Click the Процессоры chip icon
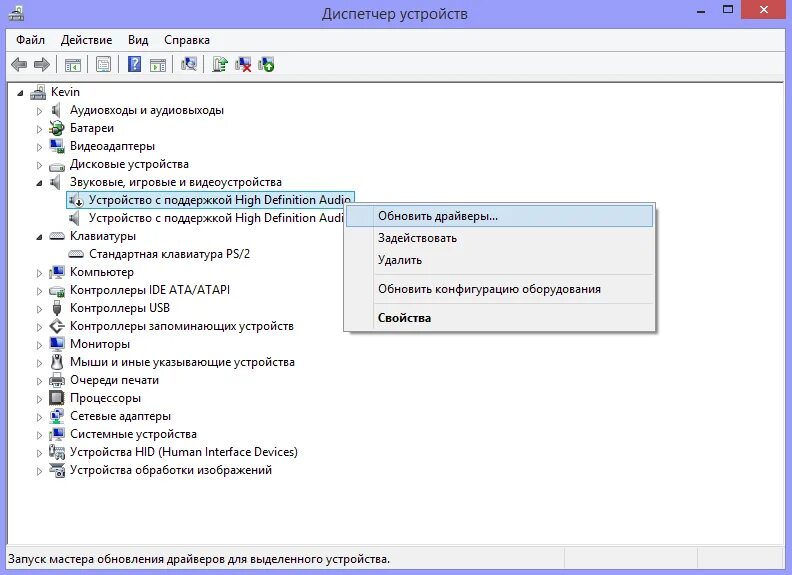 click(x=57, y=398)
